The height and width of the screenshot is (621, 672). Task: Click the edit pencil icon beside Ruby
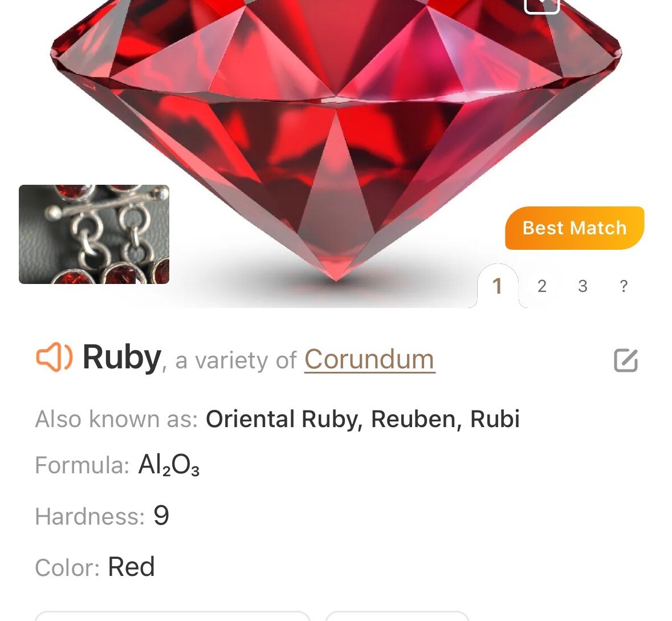626,360
